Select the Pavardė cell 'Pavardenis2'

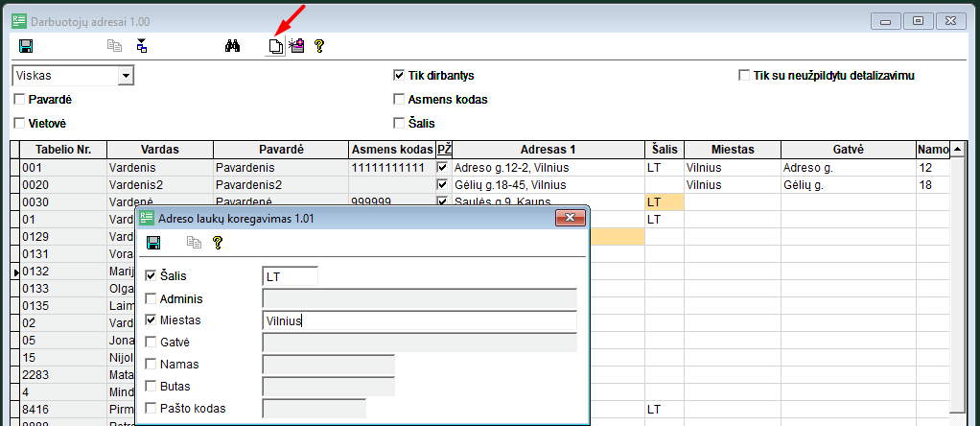[x=281, y=185]
